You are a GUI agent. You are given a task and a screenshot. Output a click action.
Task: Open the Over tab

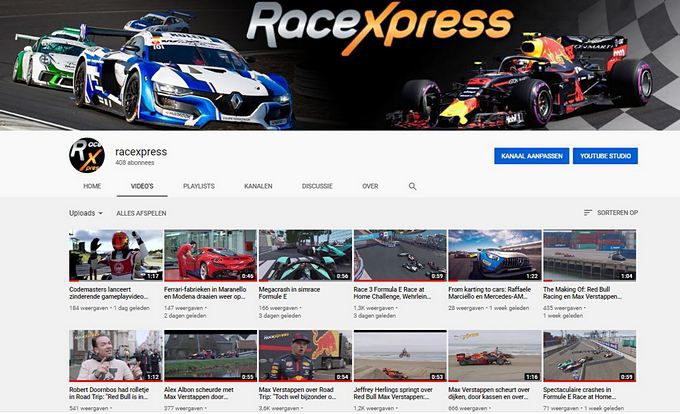370,186
